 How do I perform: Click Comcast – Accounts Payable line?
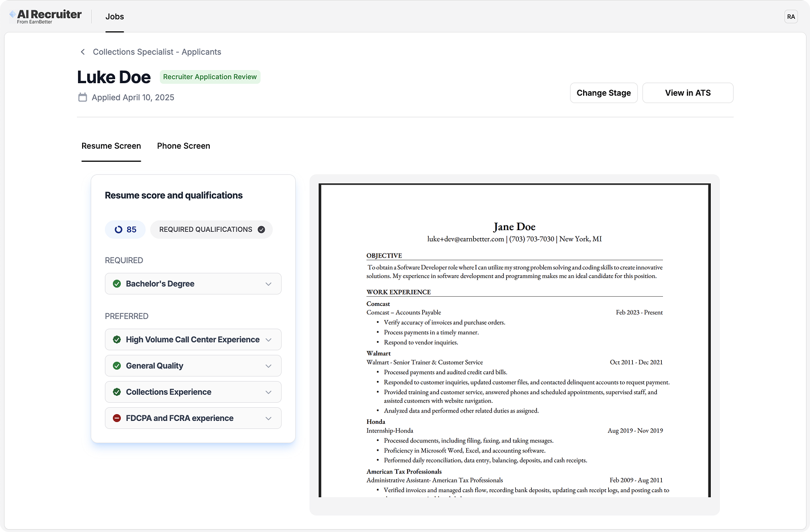click(404, 313)
